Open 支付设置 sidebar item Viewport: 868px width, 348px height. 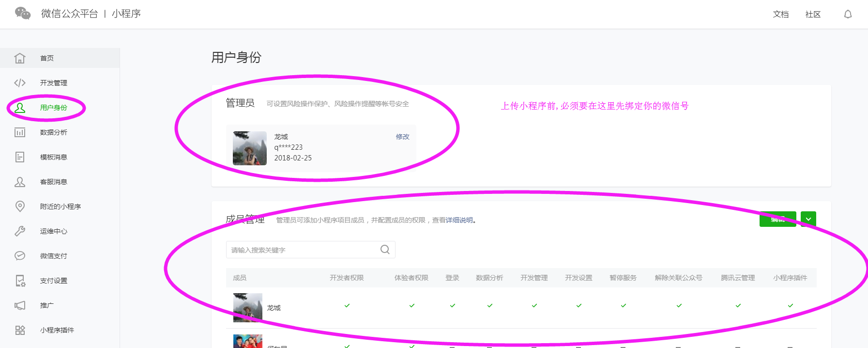tap(53, 281)
